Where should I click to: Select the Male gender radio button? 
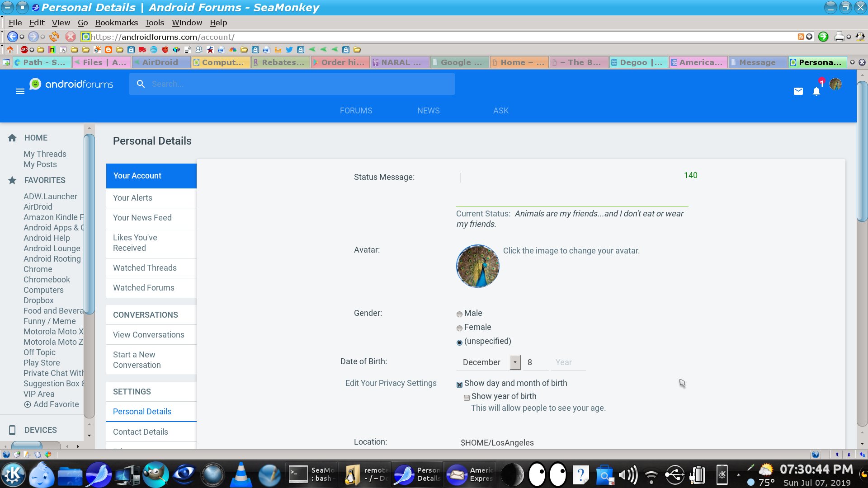coord(459,314)
